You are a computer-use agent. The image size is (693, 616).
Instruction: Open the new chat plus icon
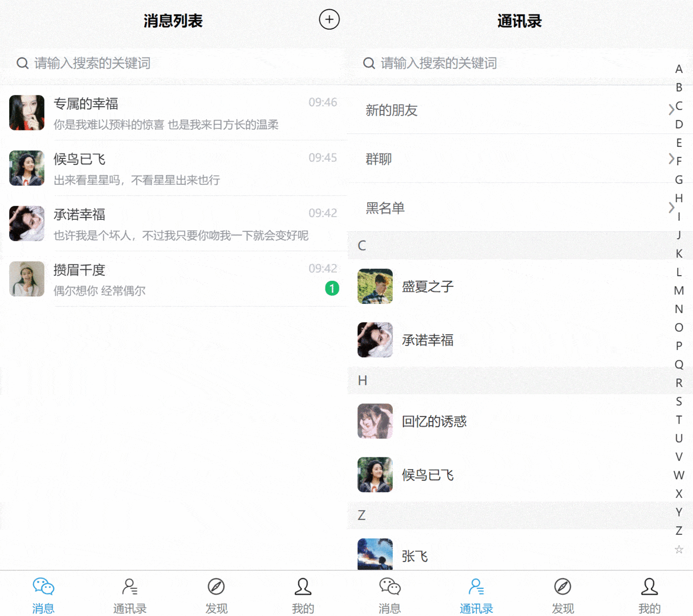[329, 20]
